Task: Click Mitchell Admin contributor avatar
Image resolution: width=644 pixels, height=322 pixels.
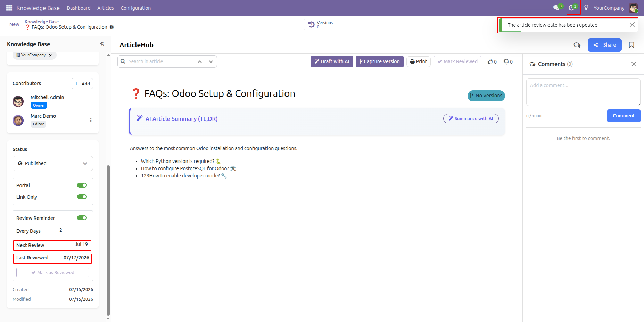Action: click(18, 101)
